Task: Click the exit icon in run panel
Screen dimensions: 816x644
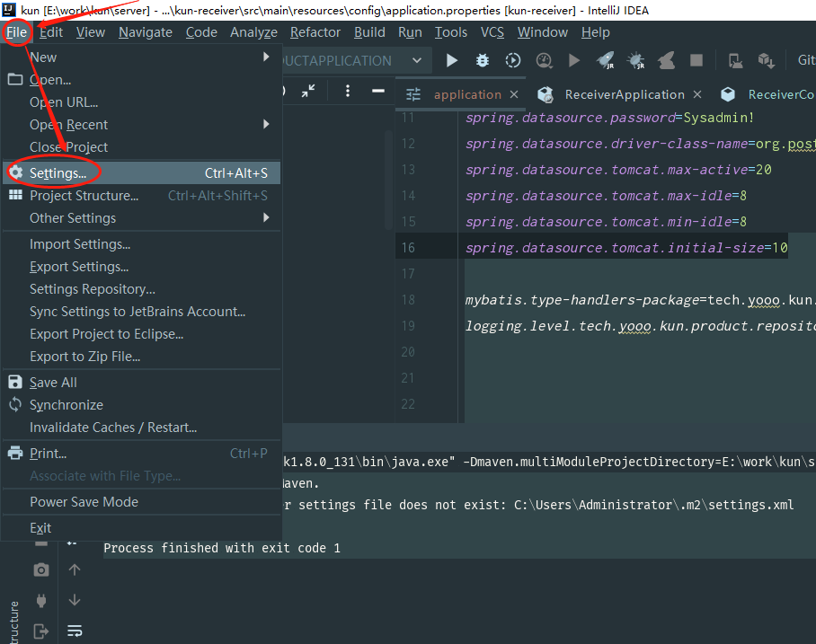Action: point(41,631)
